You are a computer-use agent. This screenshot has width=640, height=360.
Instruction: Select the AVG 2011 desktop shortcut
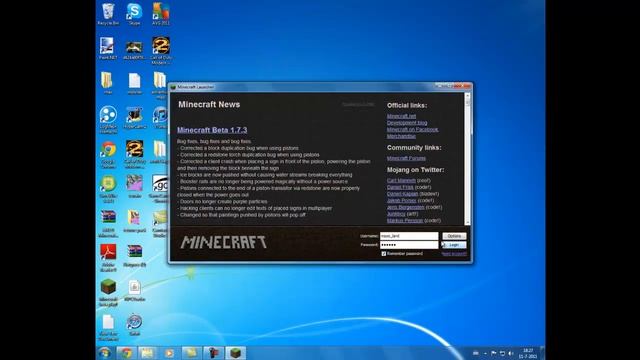point(161,14)
